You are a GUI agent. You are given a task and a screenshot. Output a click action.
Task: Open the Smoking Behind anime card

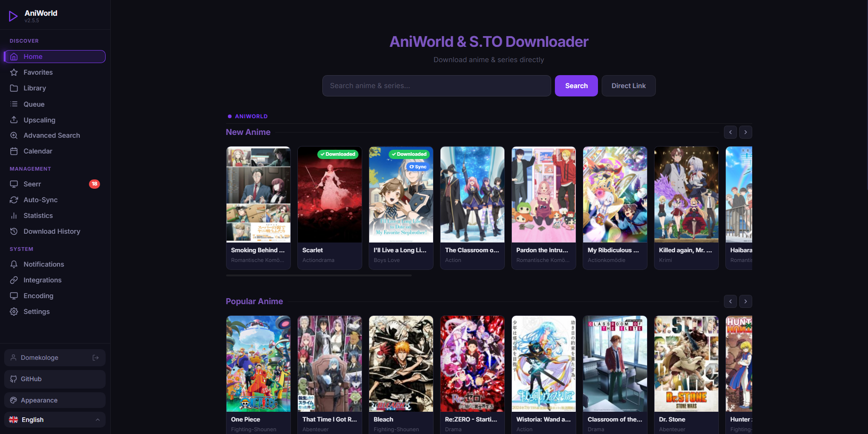(258, 208)
